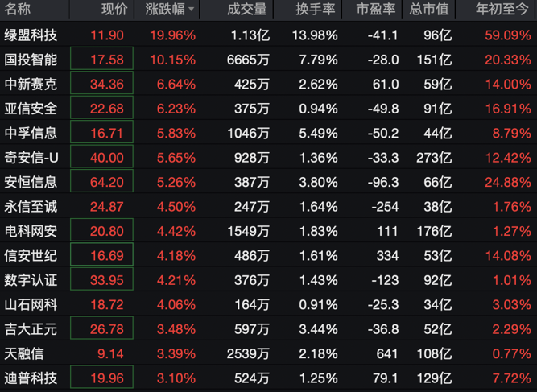The image size is (537, 392).
Task: Select the 迪普科技 stock at the bottom
Action: click(31, 378)
